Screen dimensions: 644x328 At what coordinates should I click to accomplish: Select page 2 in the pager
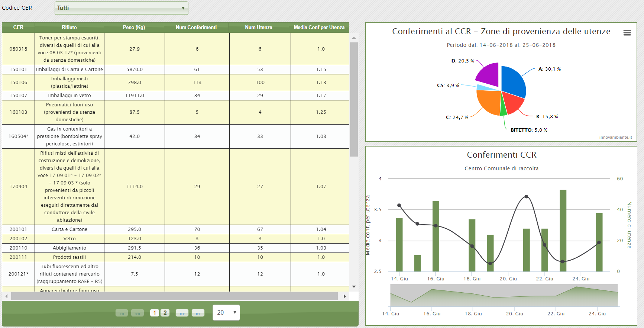click(x=165, y=313)
